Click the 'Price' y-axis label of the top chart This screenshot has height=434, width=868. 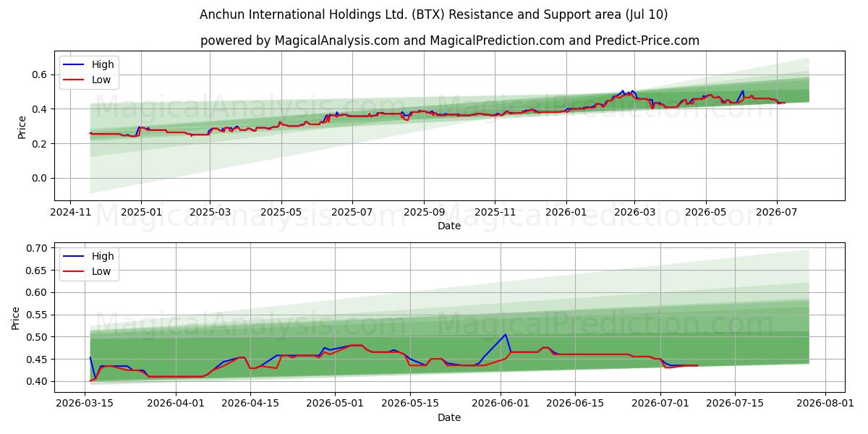(21, 126)
